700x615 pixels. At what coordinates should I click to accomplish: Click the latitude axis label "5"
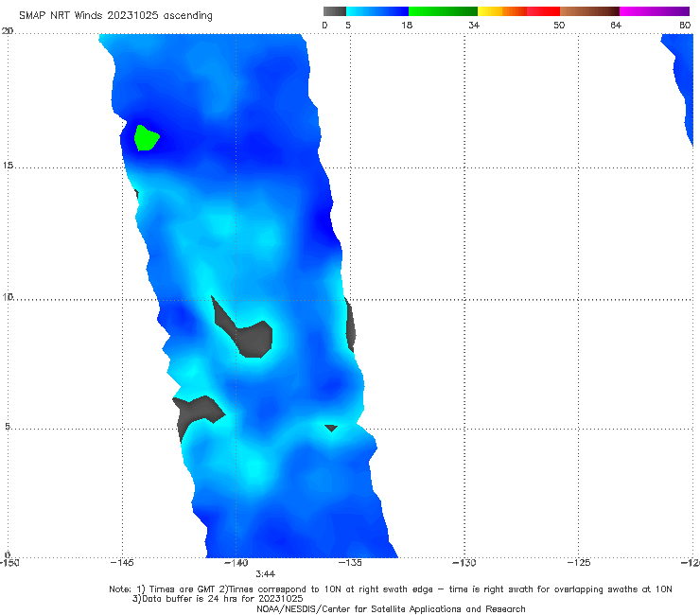(x=8, y=427)
